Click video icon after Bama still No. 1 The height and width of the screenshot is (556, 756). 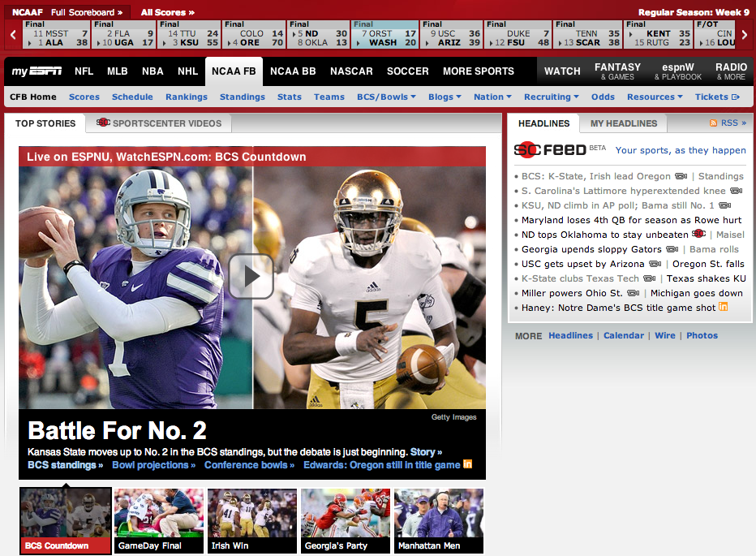(x=724, y=205)
